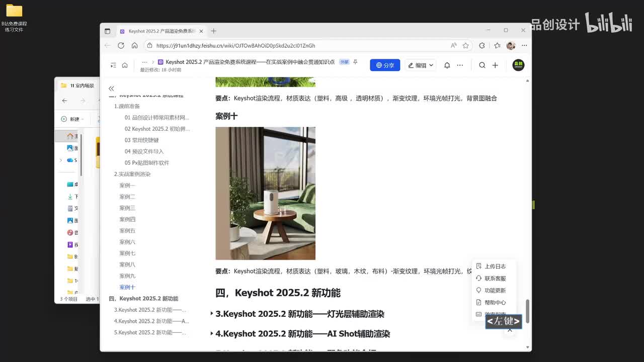The width and height of the screenshot is (644, 362).
Task: Open the 品创 user avatar menu
Action: coord(518,65)
